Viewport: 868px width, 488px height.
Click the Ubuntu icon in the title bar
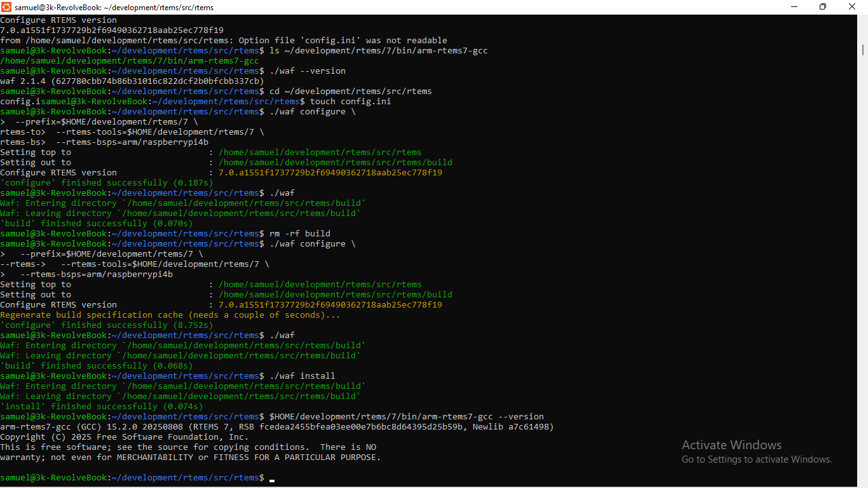pyautogui.click(x=7, y=7)
